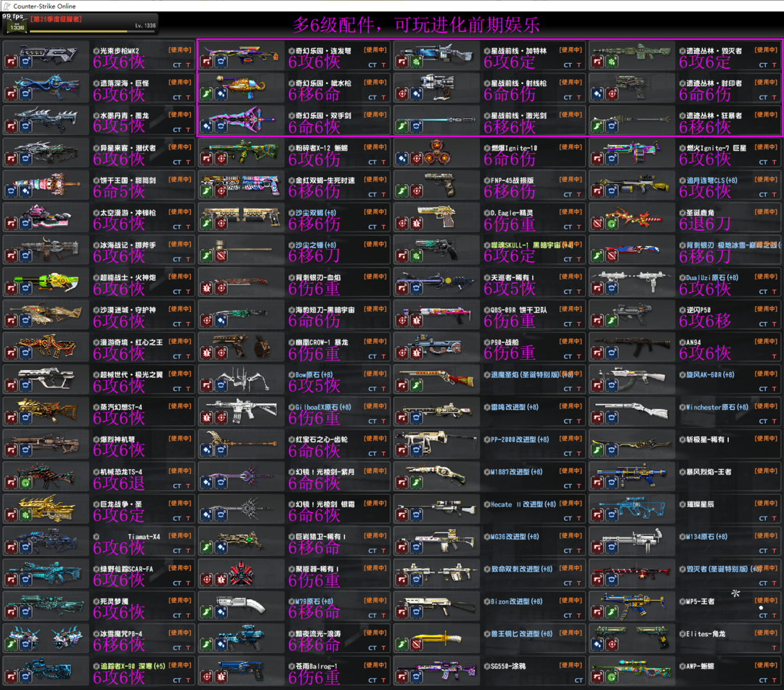Click 使用中 label on 蒸汽幻想ST-4 row
Image resolution: width=784 pixels, height=690 pixels.
[180, 406]
